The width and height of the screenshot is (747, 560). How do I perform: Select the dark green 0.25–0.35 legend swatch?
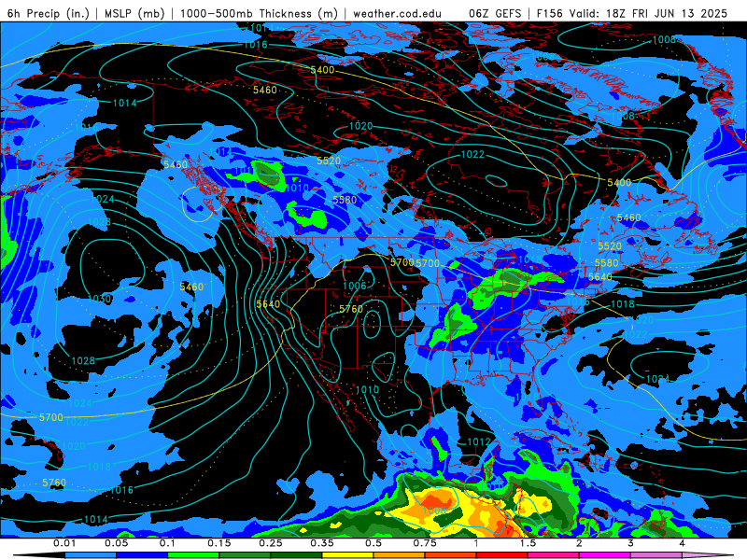click(x=296, y=555)
